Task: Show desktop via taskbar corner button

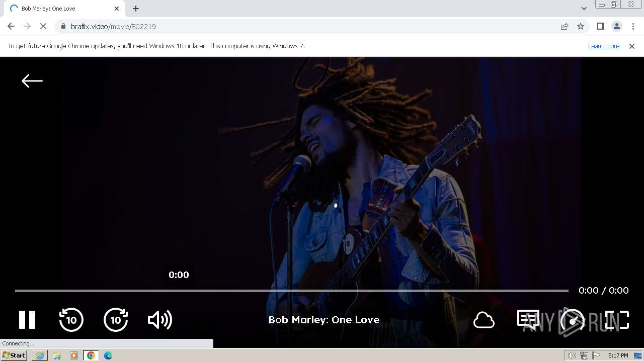Action: pos(638,355)
